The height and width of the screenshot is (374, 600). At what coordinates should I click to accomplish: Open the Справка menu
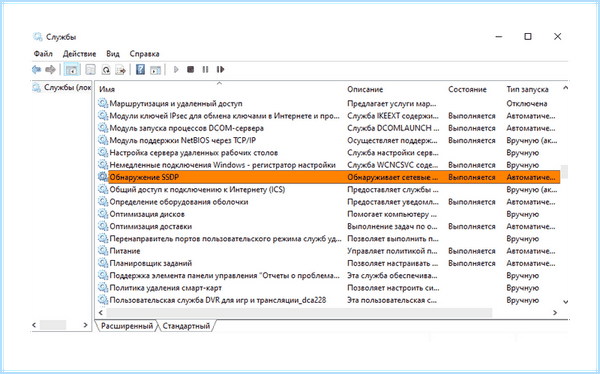144,54
